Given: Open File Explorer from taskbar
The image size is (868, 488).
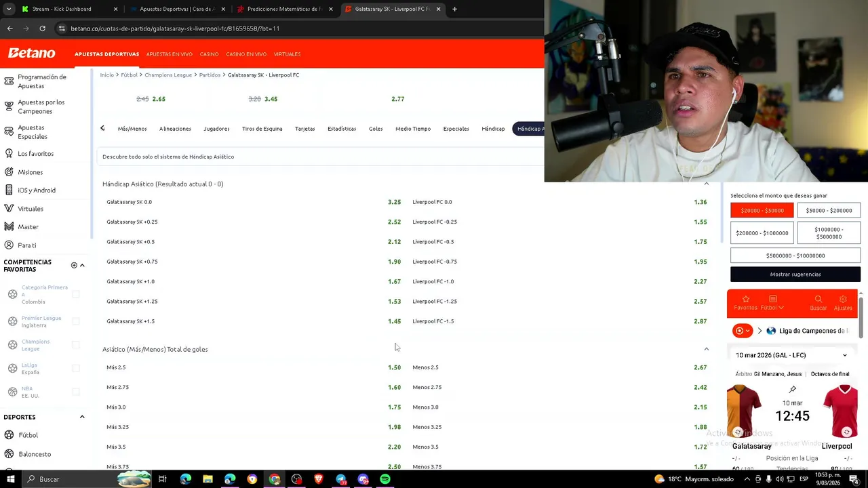Looking at the screenshot, I should [208, 479].
